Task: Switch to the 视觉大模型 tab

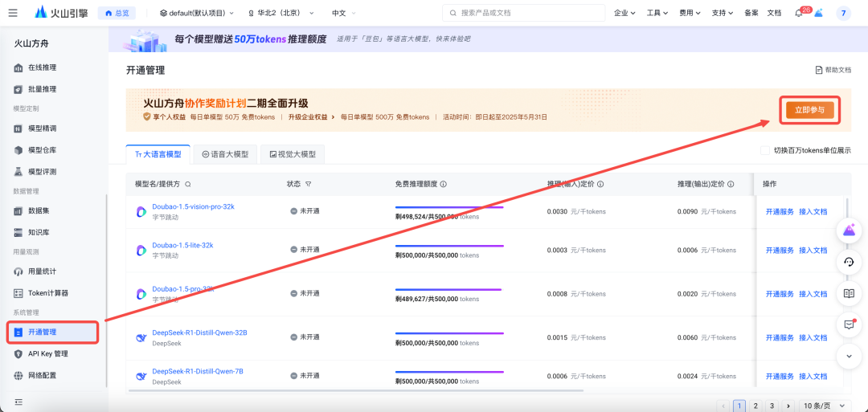Action: [x=293, y=154]
